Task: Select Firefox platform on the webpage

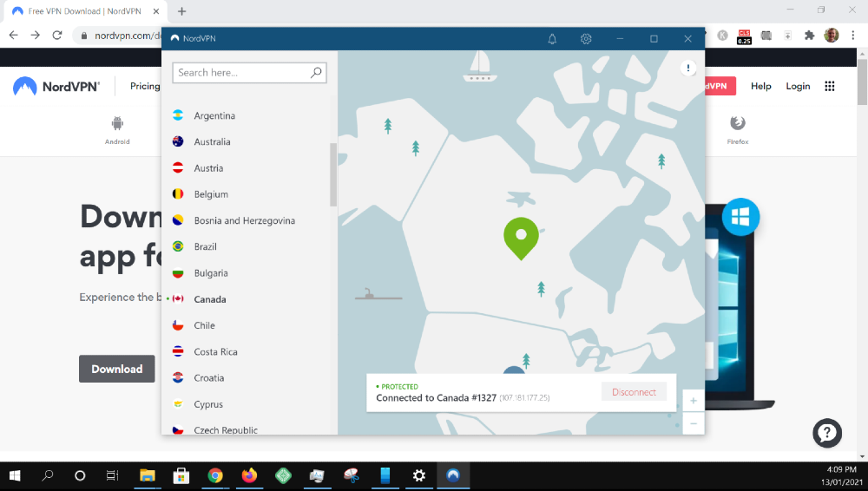Action: (737, 130)
